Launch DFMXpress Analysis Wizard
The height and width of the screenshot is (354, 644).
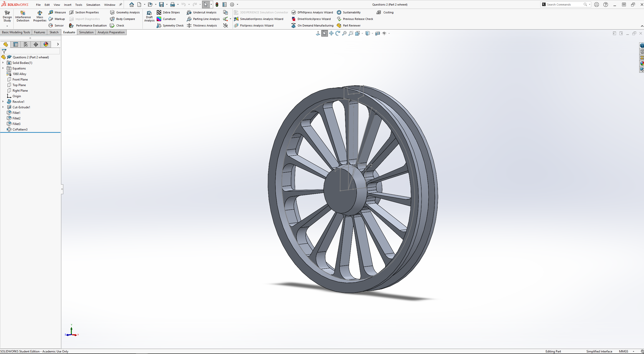click(312, 12)
